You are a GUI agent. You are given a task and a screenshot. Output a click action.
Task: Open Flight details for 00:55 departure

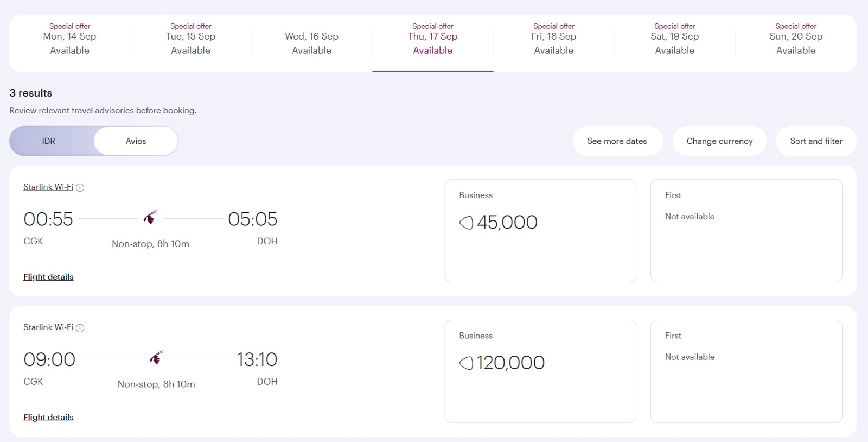tap(48, 277)
